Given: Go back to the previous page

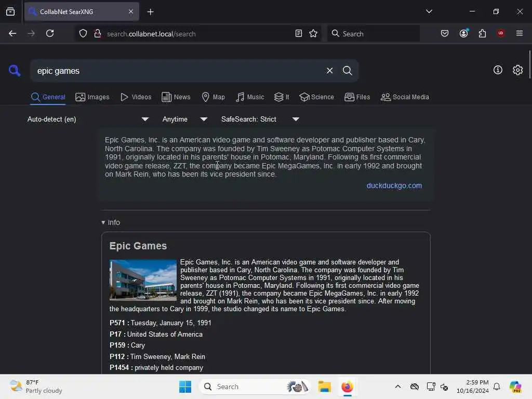Looking at the screenshot, I should 12,34.
